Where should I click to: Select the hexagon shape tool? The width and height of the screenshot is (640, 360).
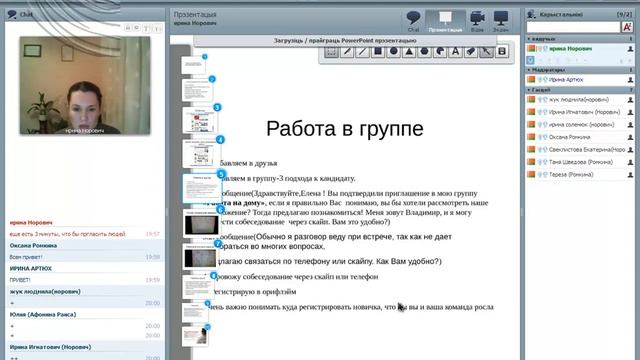coord(424,52)
